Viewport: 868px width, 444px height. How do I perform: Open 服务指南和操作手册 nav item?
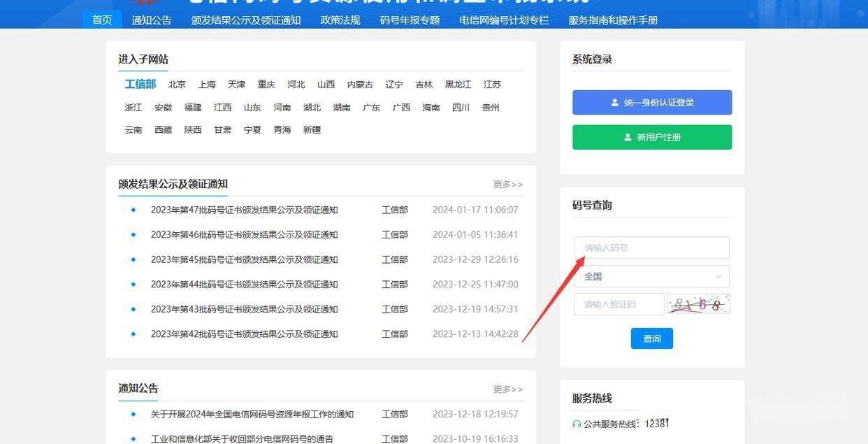pos(613,20)
